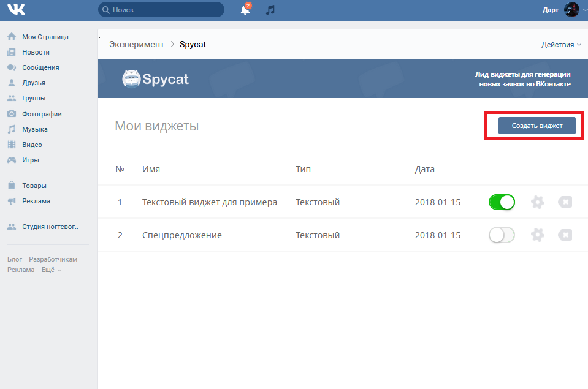588x389 pixels.
Task: Delete the Спецпредложение widget
Action: 565,235
